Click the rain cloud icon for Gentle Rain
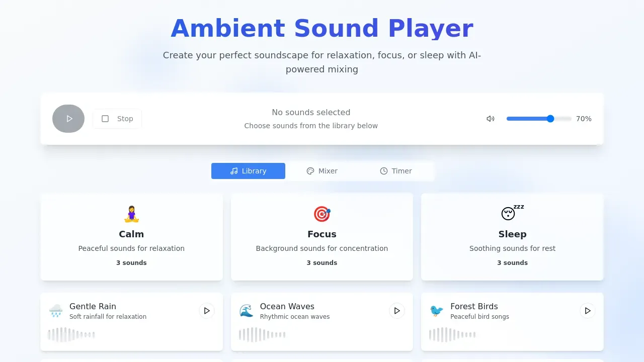This screenshot has height=362, width=644. [56, 311]
